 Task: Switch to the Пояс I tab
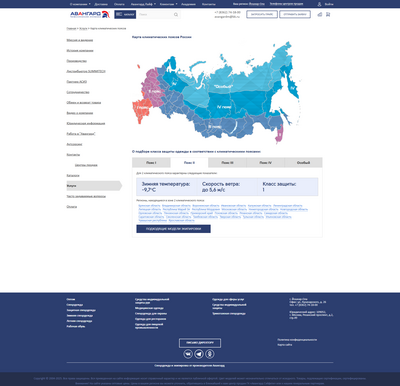[151, 162]
